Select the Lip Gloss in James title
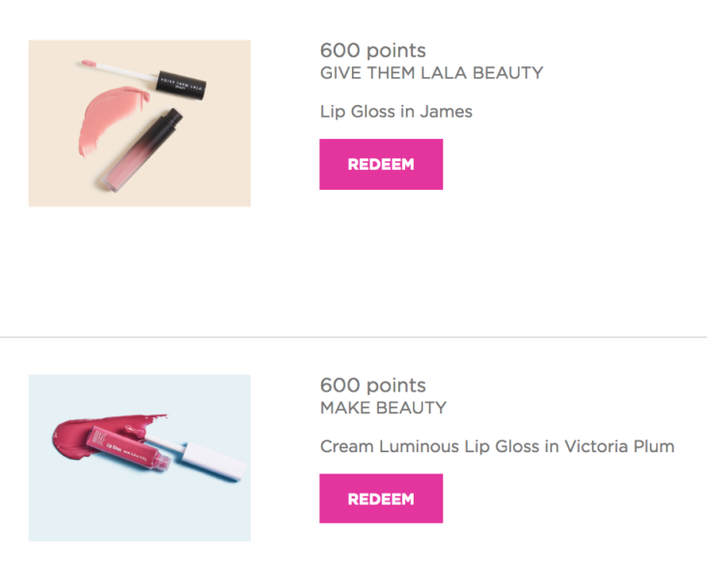This screenshot has width=707, height=588. pyautogui.click(x=395, y=112)
